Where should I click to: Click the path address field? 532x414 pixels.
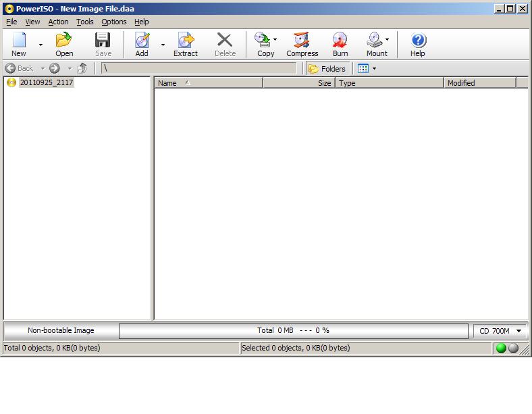pyautogui.click(x=199, y=68)
